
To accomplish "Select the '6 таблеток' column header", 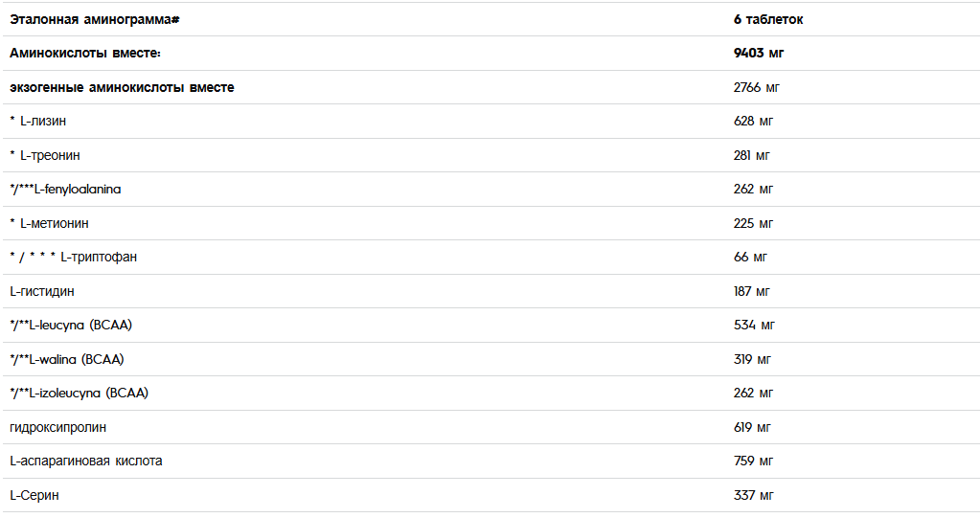I will 768,19.
